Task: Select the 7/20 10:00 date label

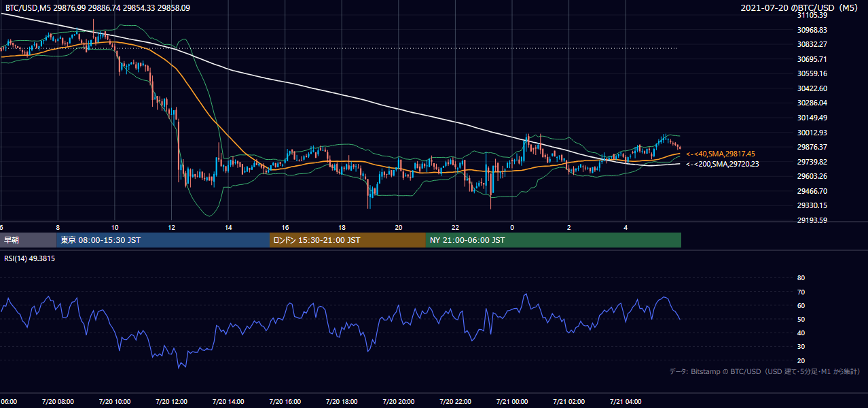Action: [115, 402]
